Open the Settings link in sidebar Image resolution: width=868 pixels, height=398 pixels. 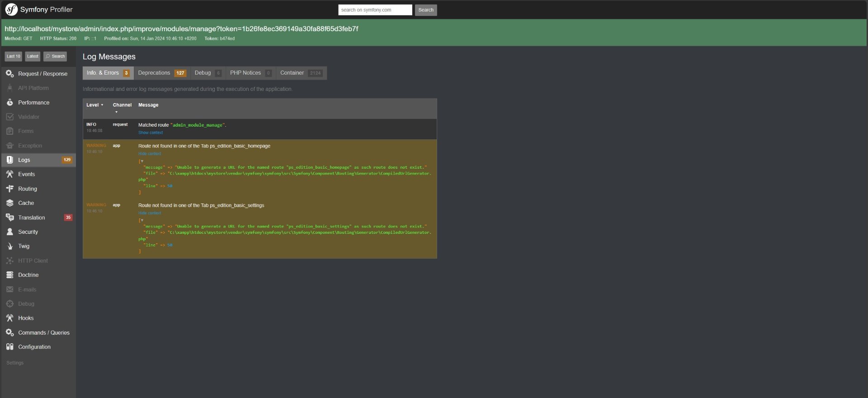(15, 363)
